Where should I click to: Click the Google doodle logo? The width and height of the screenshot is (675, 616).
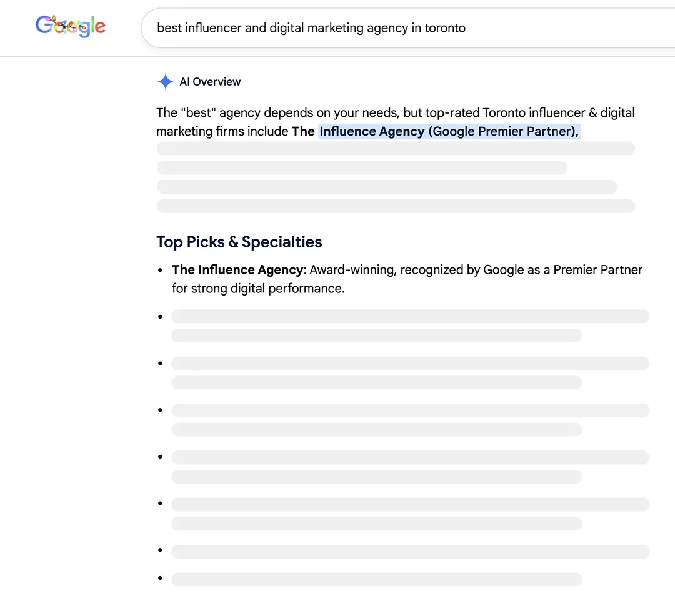pos(70,26)
